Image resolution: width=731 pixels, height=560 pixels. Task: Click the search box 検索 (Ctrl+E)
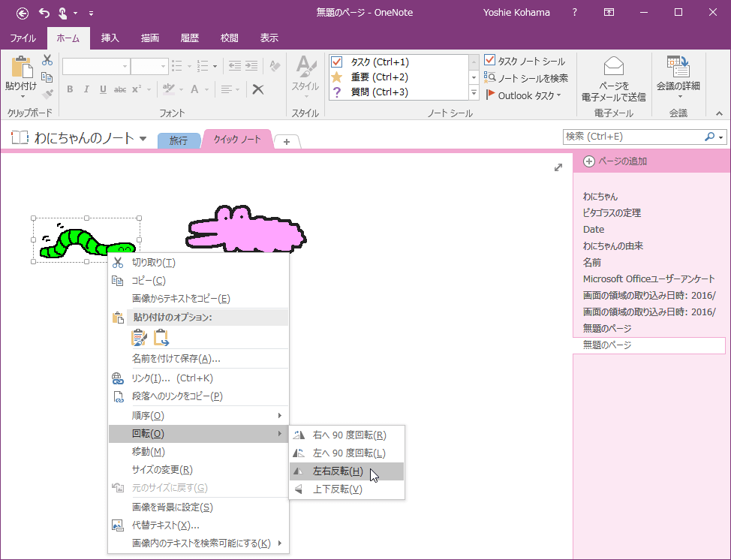tap(634, 137)
